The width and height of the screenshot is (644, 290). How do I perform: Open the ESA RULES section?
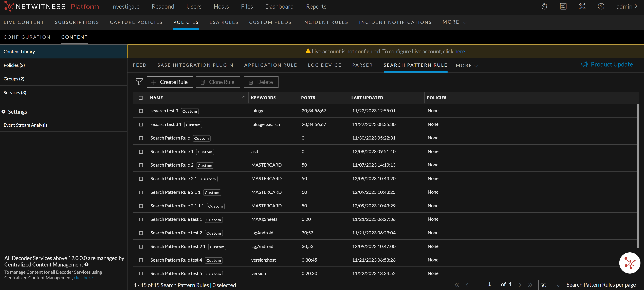tap(224, 22)
